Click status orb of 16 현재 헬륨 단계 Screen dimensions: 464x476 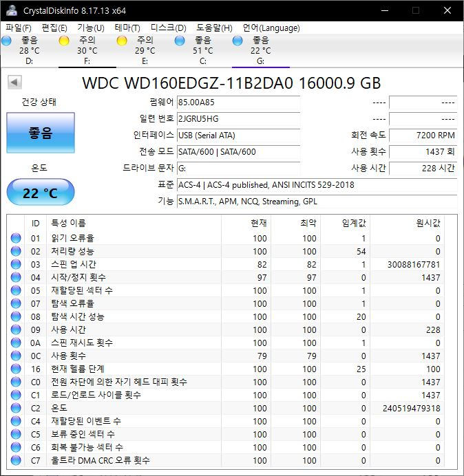tap(16, 369)
